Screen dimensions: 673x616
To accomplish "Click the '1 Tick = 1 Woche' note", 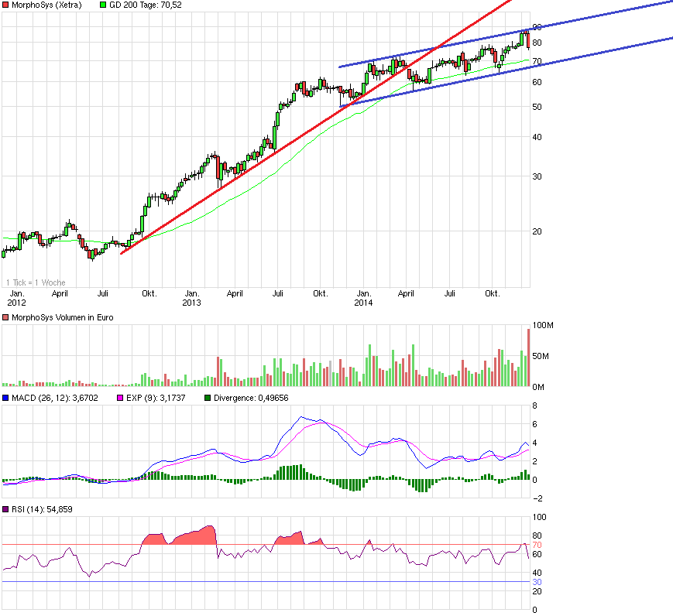I will 36,282.
